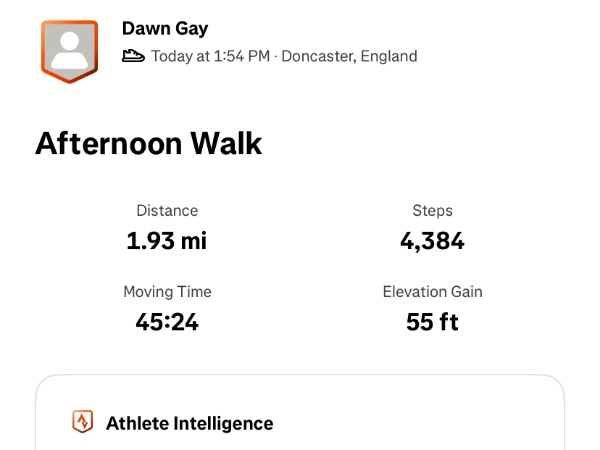Screen dimensions: 600x450
Task: Click the Steps stat label
Action: point(432,211)
